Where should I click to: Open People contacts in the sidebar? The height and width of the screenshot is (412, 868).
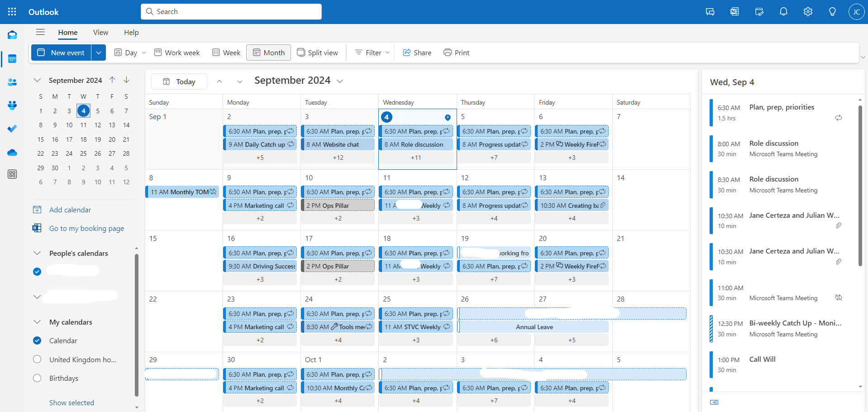[12, 82]
